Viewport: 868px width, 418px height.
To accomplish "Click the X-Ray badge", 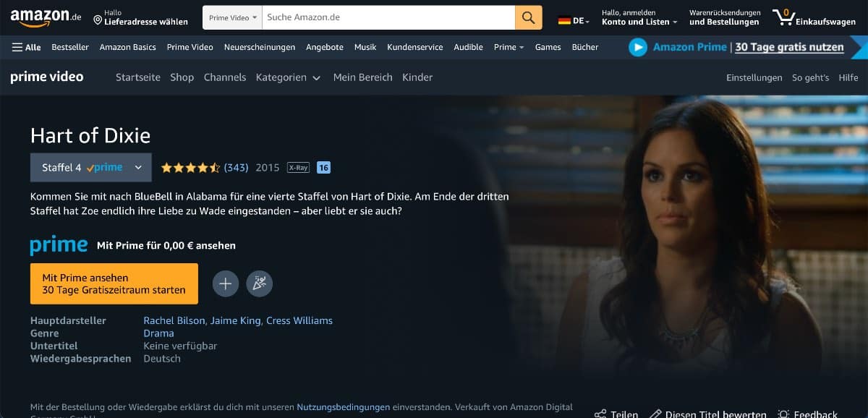I will pyautogui.click(x=298, y=167).
